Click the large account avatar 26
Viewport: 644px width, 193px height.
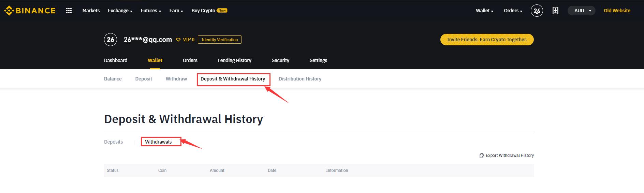tap(111, 40)
